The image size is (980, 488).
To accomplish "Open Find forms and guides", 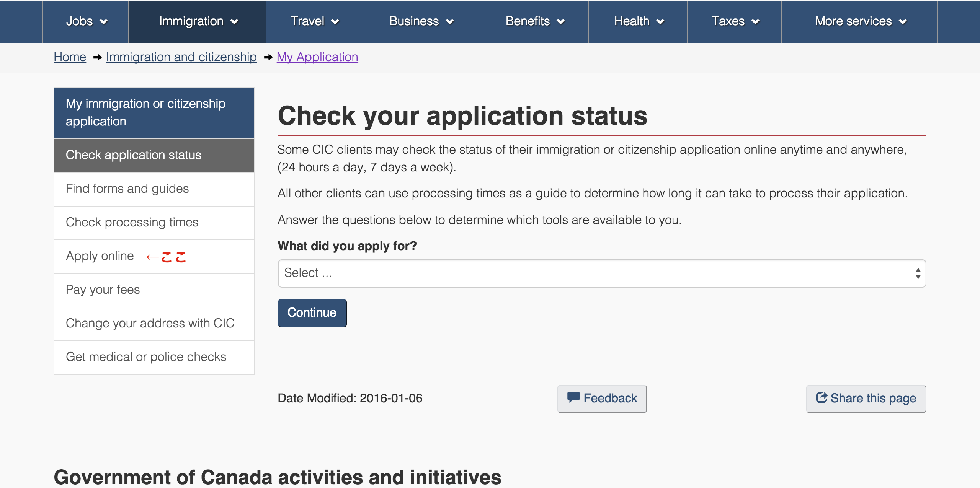I will click(154, 189).
